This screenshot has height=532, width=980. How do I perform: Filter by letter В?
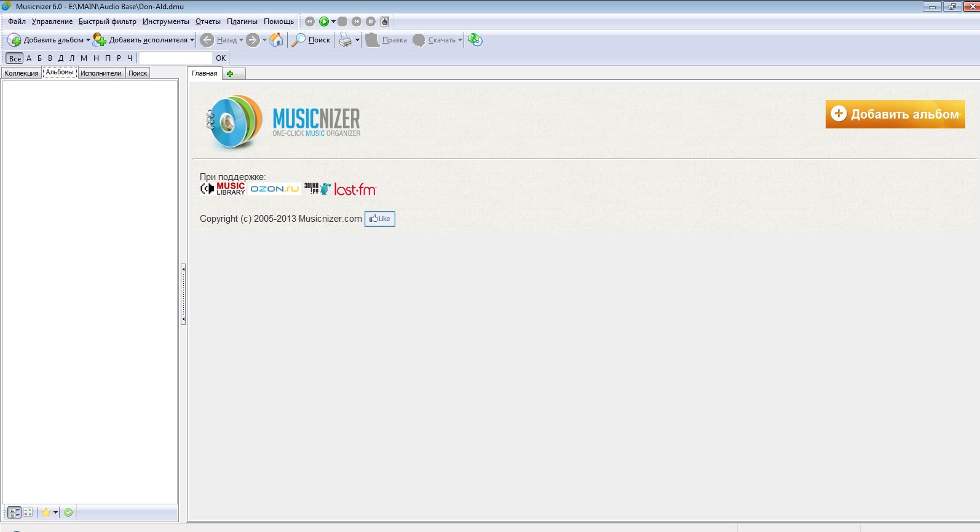pos(50,58)
